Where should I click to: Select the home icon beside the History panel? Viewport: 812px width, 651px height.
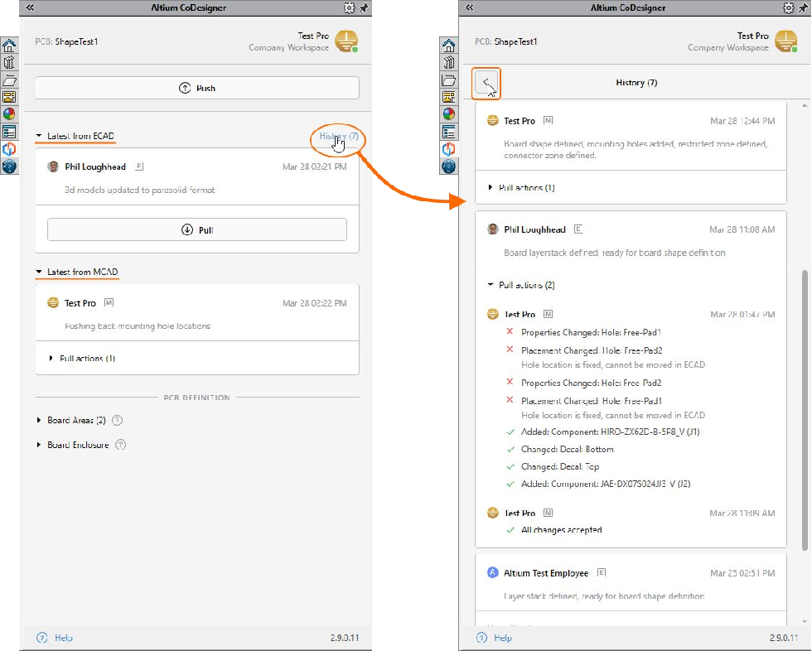click(448, 46)
